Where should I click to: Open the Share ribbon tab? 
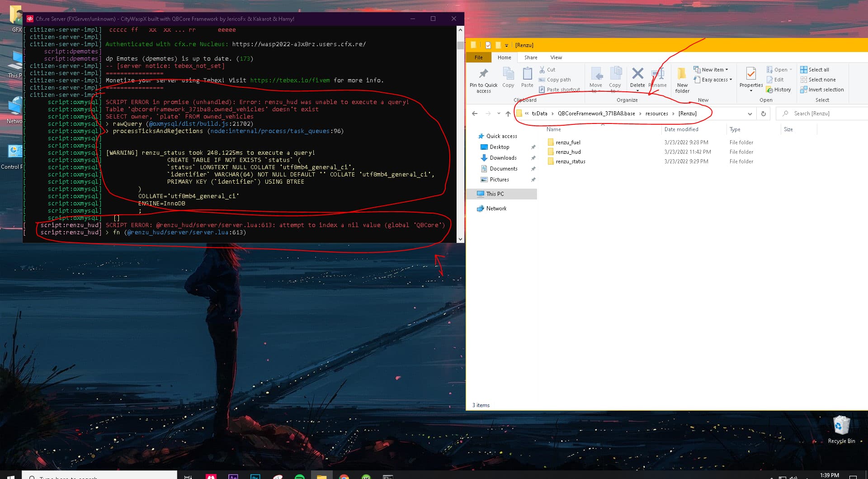pos(531,57)
